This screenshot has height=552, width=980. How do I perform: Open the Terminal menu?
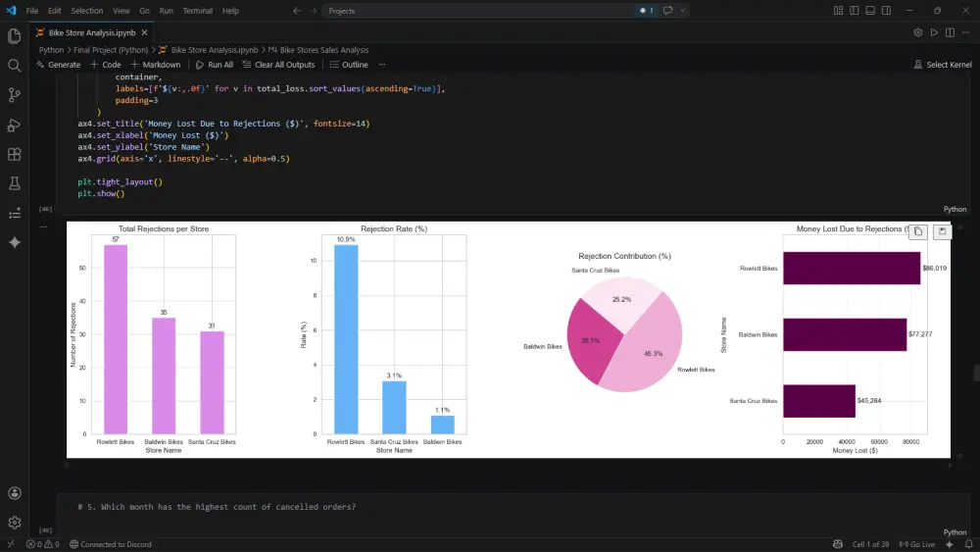point(198,11)
